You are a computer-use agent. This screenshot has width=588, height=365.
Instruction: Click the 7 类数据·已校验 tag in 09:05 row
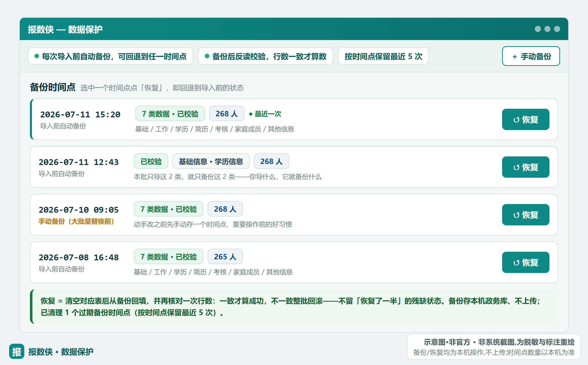coord(169,209)
